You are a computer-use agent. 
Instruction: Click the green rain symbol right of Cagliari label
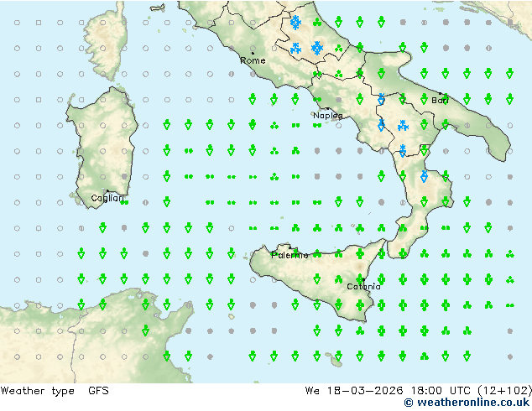coord(124,202)
